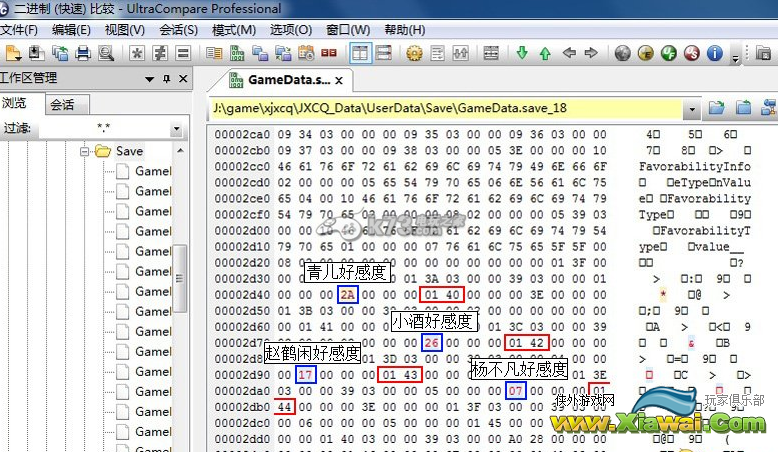The image size is (778, 452).
Task: Toggle Show All Lines asterisk button
Action: pyautogui.click(x=137, y=53)
